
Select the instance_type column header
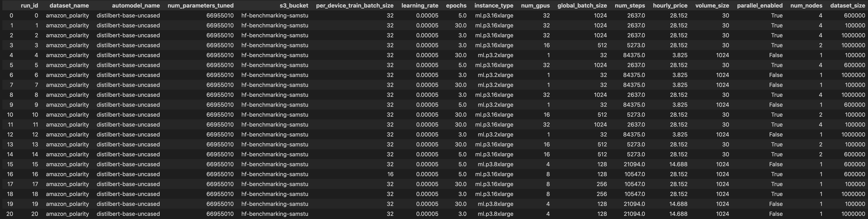[x=494, y=5]
